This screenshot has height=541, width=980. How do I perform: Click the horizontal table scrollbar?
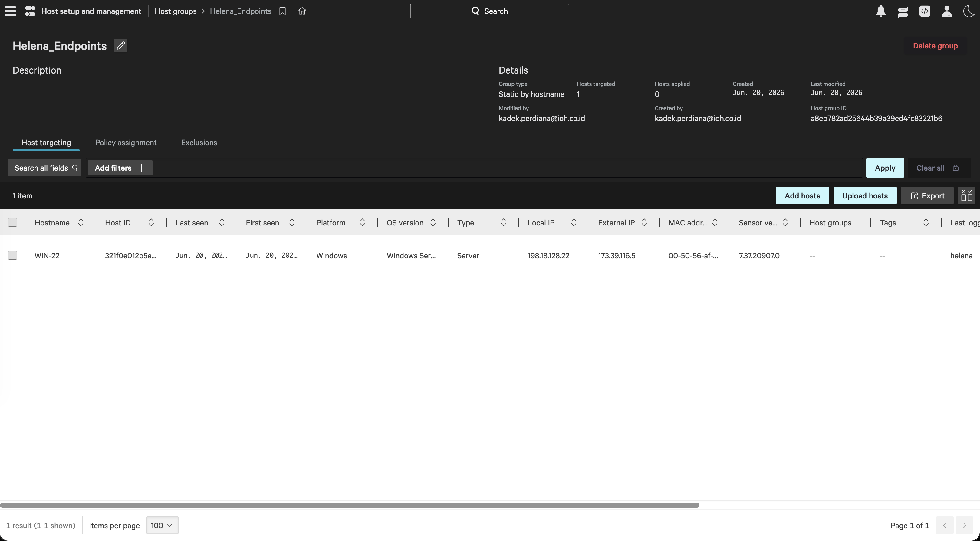(x=350, y=505)
